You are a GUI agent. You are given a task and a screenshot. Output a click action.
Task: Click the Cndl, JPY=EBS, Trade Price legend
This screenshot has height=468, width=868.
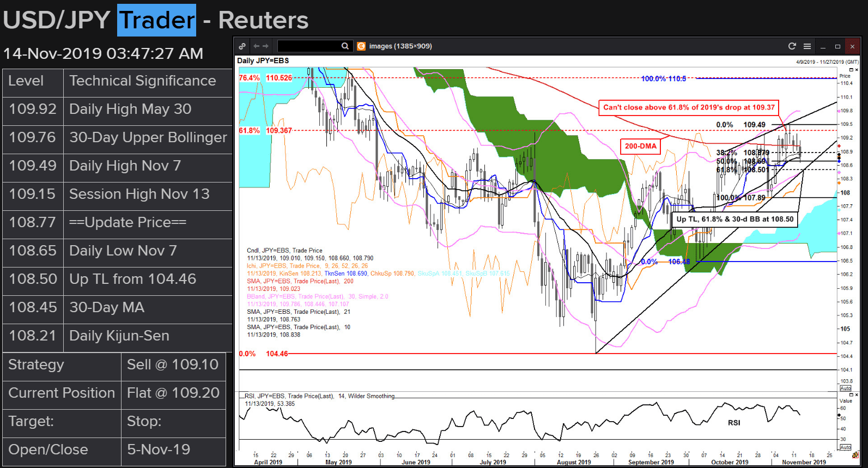(284, 251)
